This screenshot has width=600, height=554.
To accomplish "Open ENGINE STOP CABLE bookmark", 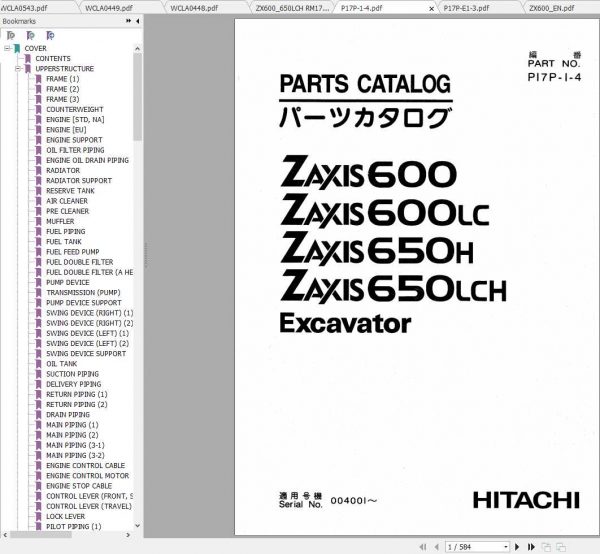I will [79, 486].
